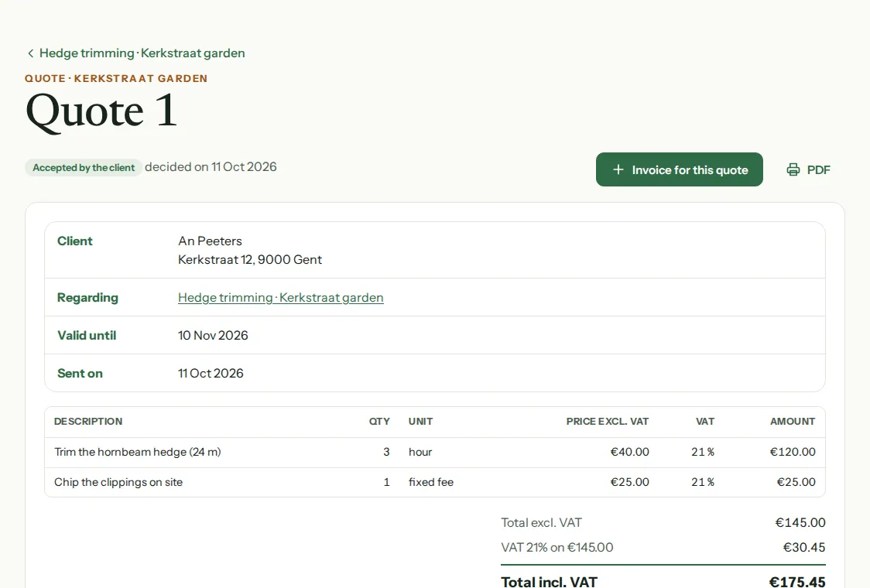Open the underlined Hedge trimming link under Regarding
Screen dimensions: 870x588
pyautogui.click(x=281, y=298)
